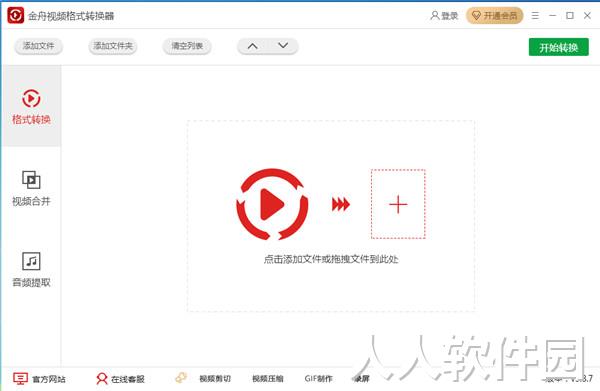Move item down with the down arrow
This screenshot has height=391, width=600.
pyautogui.click(x=283, y=46)
